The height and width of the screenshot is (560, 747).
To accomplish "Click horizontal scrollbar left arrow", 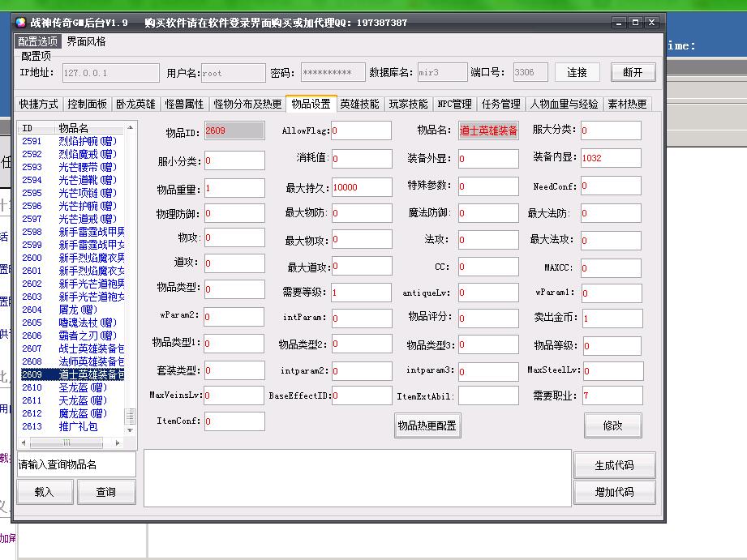I will (x=24, y=442).
